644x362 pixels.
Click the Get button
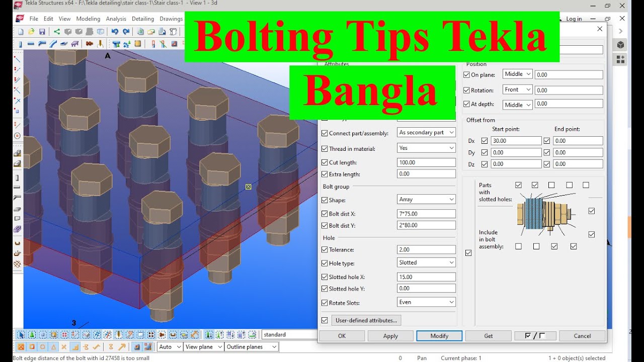coord(488,336)
